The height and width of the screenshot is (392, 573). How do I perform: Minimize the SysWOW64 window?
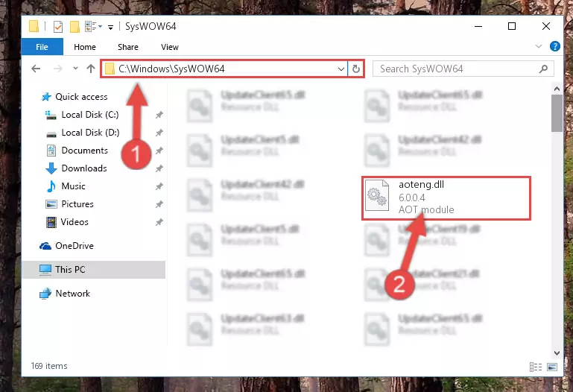pyautogui.click(x=478, y=26)
